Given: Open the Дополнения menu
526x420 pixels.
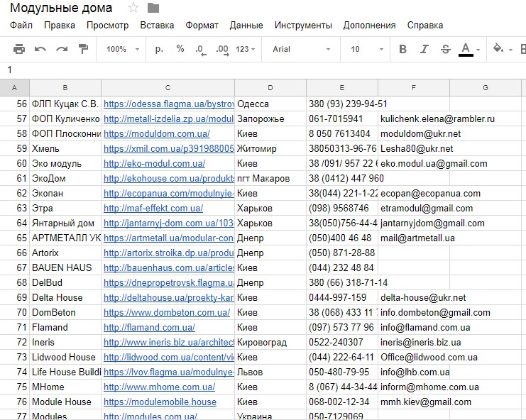Looking at the screenshot, I should 369,26.
